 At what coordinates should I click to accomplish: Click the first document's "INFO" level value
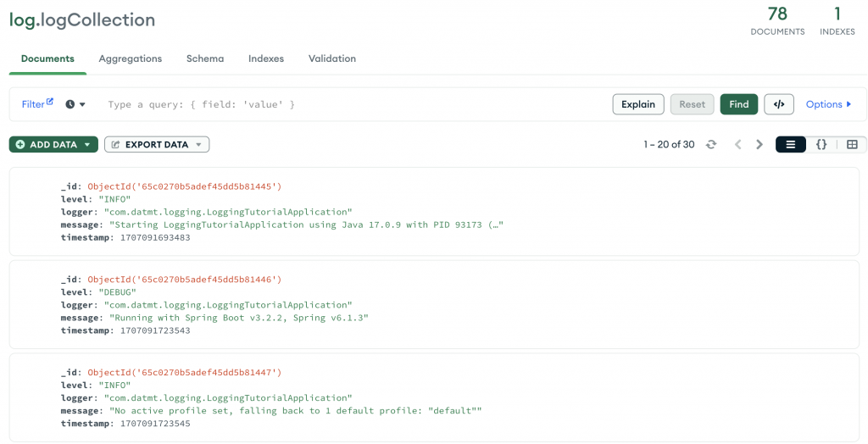point(114,199)
